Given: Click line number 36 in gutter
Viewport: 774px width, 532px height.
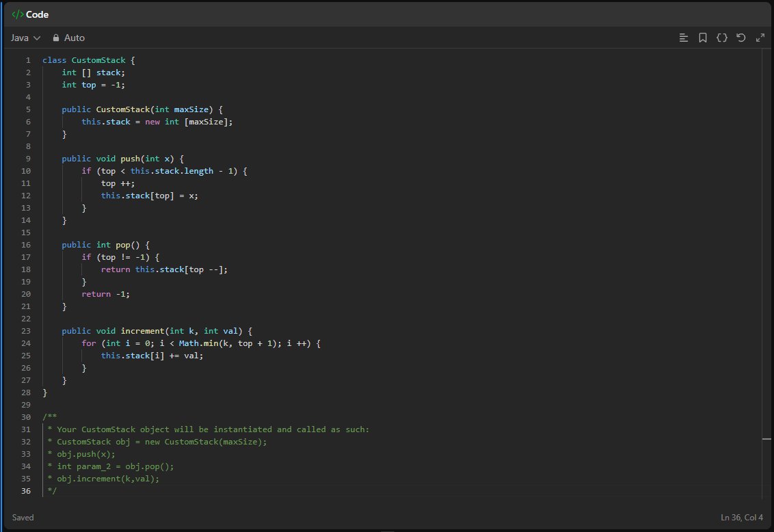Looking at the screenshot, I should pyautogui.click(x=26, y=491).
